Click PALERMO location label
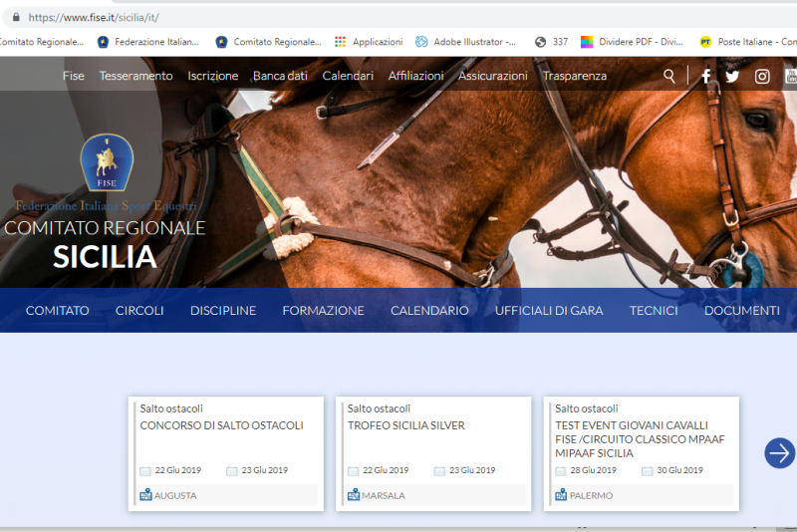 [591, 495]
